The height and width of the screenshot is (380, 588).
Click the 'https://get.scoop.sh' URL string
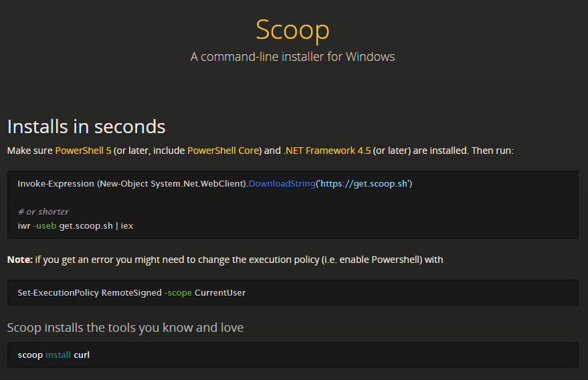(x=364, y=183)
